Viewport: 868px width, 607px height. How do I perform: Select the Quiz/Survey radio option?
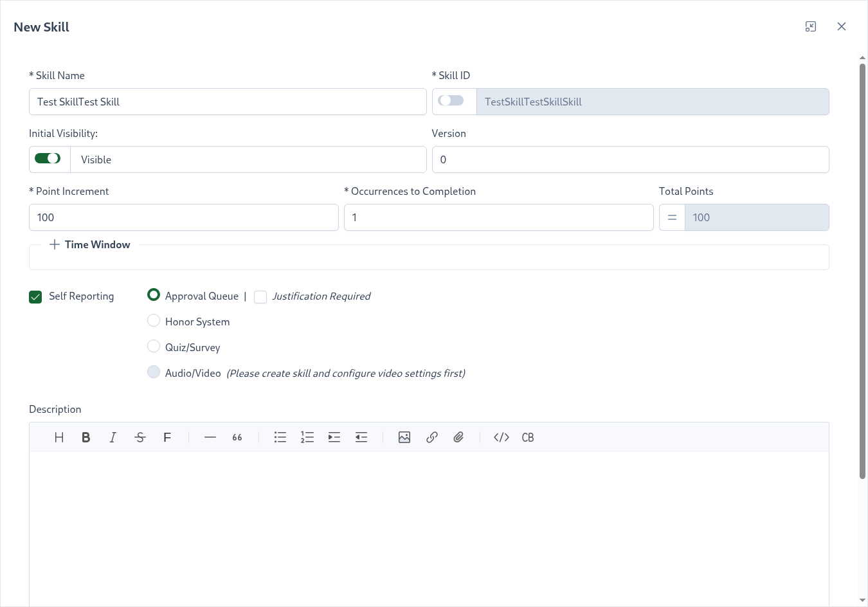(154, 346)
